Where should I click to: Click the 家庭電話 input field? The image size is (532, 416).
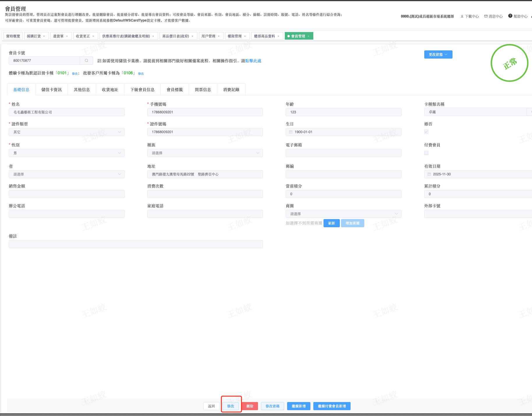coord(205,214)
